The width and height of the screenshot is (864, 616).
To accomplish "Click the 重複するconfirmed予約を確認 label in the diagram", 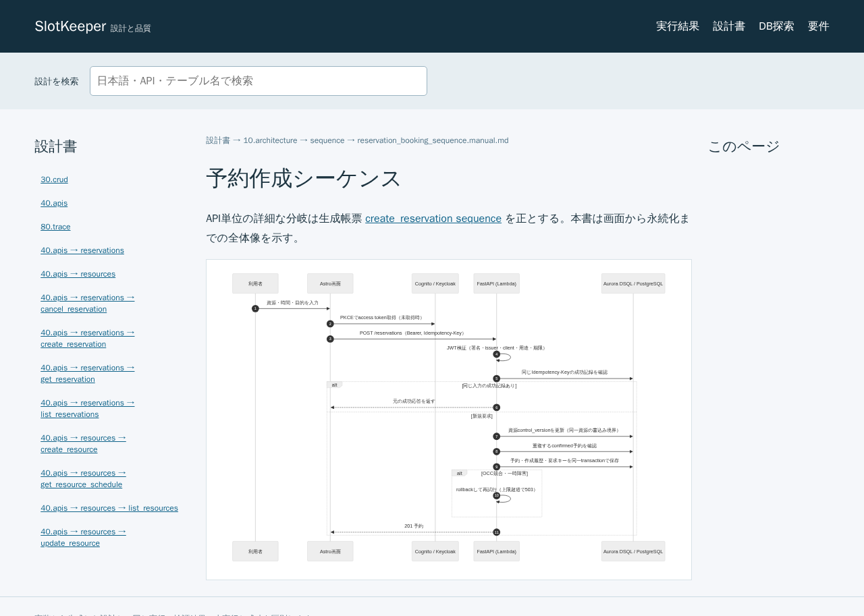I will 564,446.
